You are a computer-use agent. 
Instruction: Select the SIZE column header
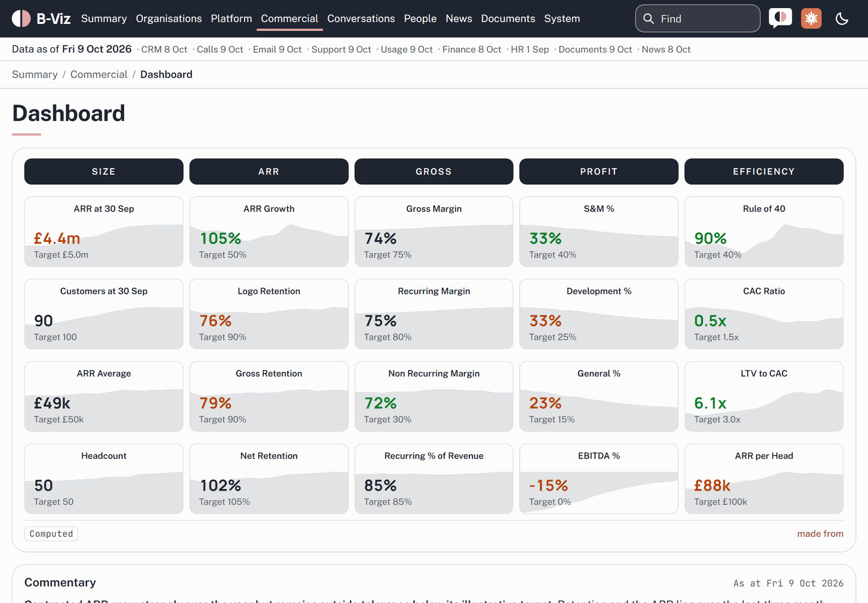tap(104, 171)
